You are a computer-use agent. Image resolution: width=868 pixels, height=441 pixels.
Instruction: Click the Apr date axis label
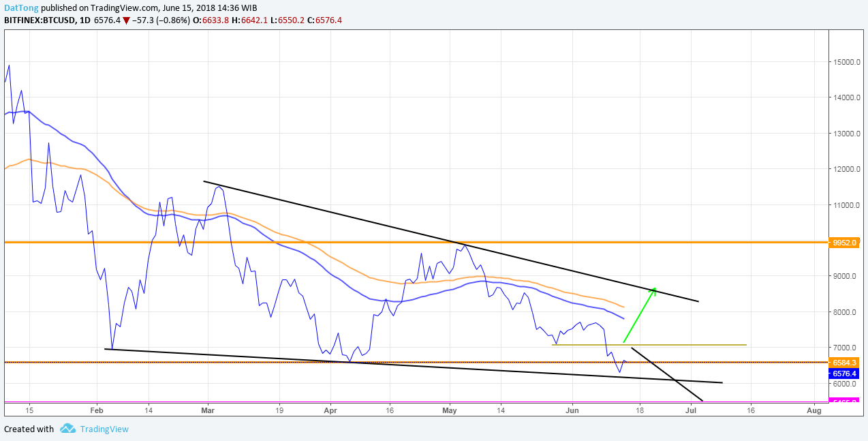point(330,411)
